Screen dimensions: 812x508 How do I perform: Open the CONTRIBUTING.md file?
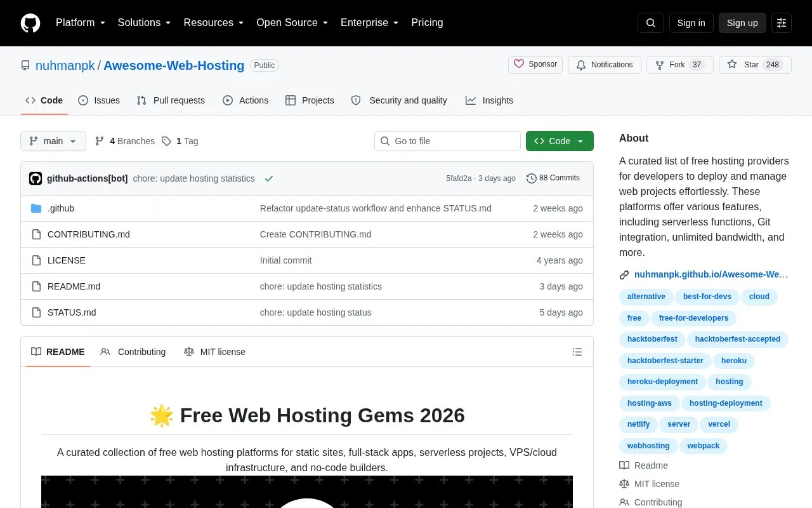[89, 234]
